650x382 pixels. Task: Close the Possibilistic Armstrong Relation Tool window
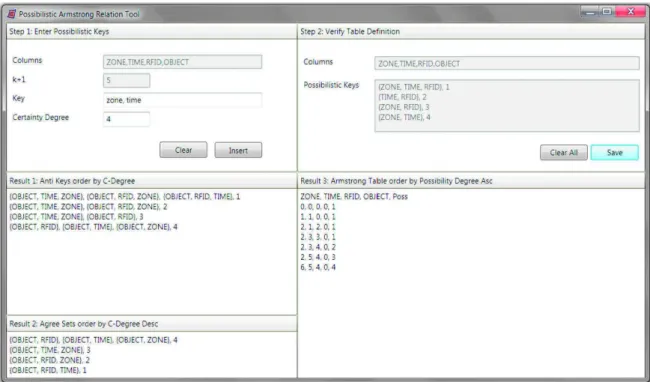(x=631, y=12)
